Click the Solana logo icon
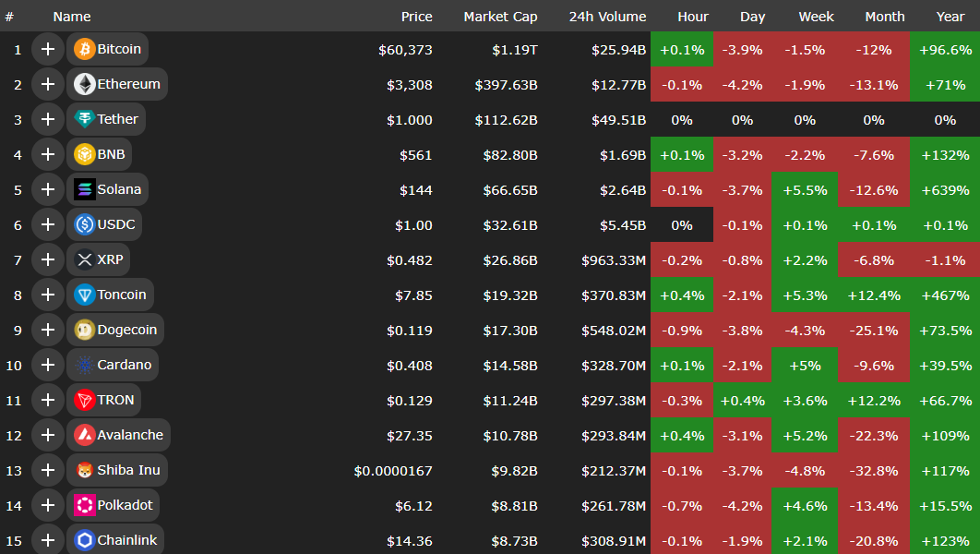Screen dimensions: 980x554 point(85,189)
